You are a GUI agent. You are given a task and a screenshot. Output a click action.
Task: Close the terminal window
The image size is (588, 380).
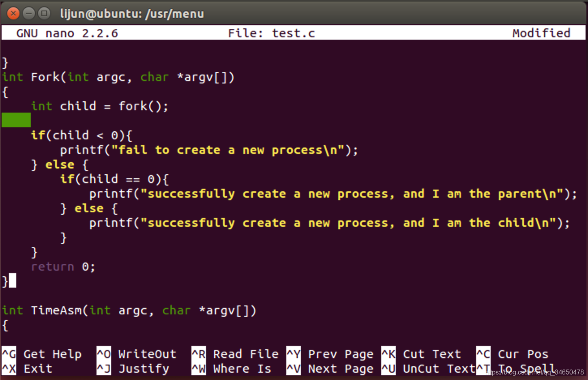pos(13,13)
